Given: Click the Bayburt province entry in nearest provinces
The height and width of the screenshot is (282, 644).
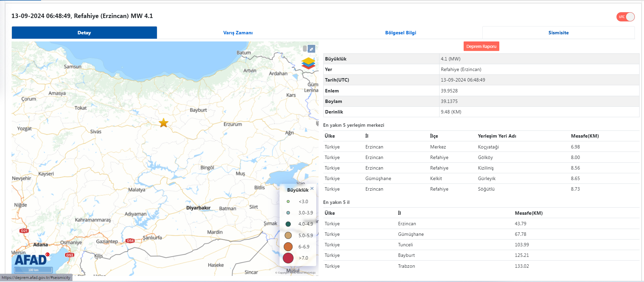Looking at the screenshot, I should (406, 255).
